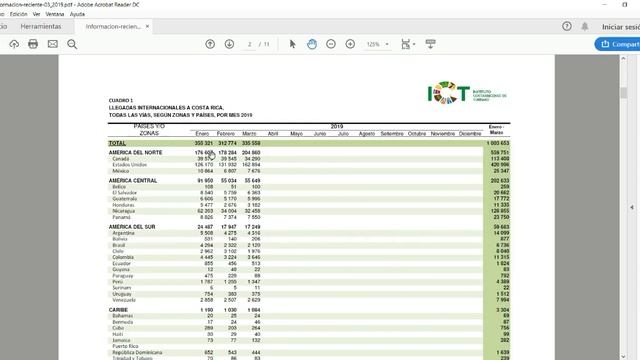
Task: Click the Argentina row label
Action: tap(123, 233)
